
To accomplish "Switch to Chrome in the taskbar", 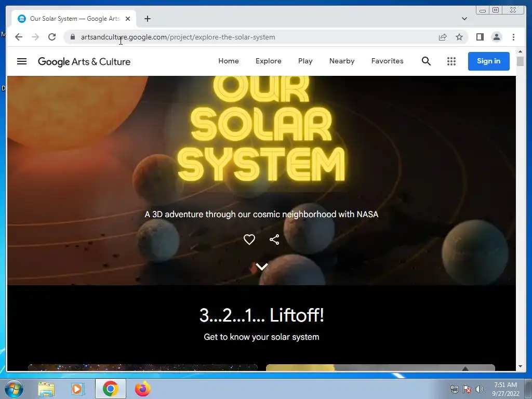I will pos(111,389).
